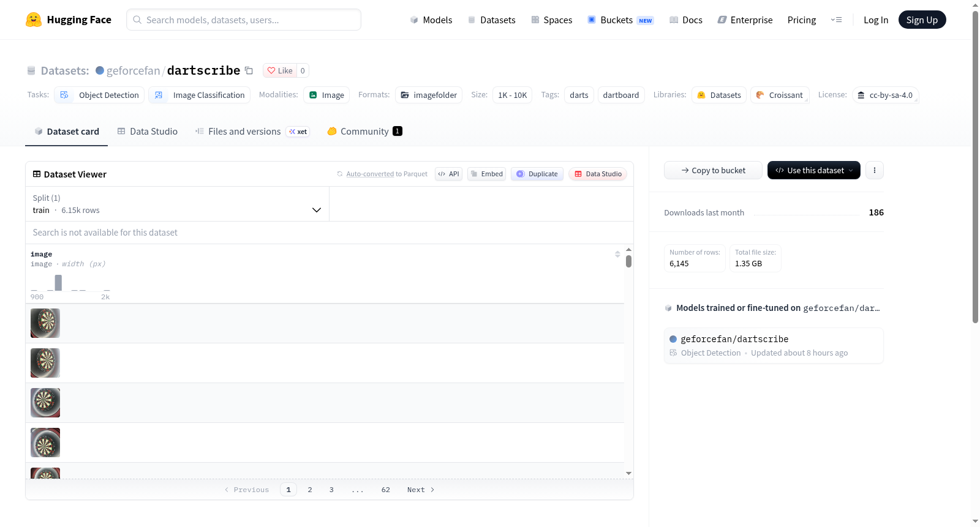
Task: Open the Files and versions tab
Action: [252, 131]
